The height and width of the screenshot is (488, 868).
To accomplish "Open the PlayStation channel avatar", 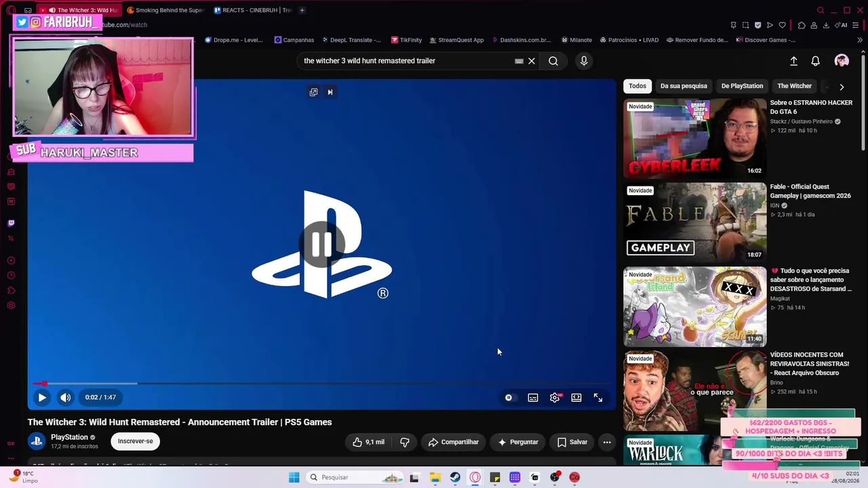I will (37, 441).
